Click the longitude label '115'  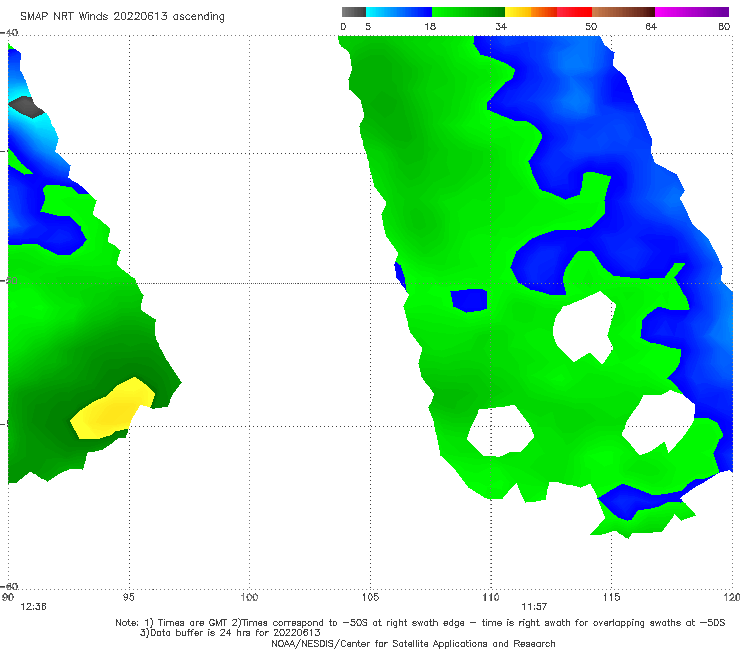(612, 598)
